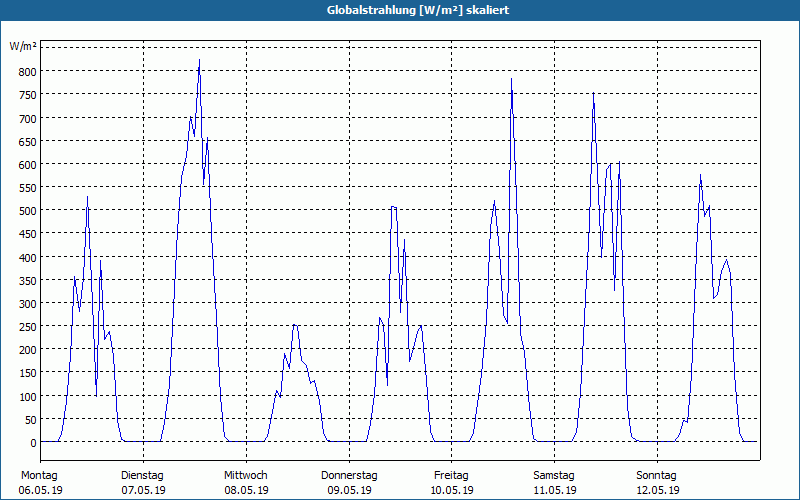Click the 700 y-axis value
The image size is (800, 500).
tap(28, 119)
